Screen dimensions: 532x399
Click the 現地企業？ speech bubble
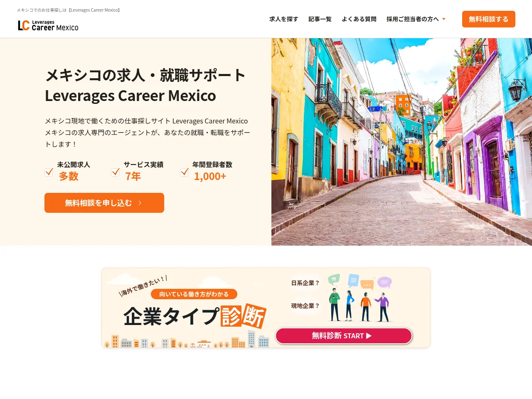click(x=305, y=306)
